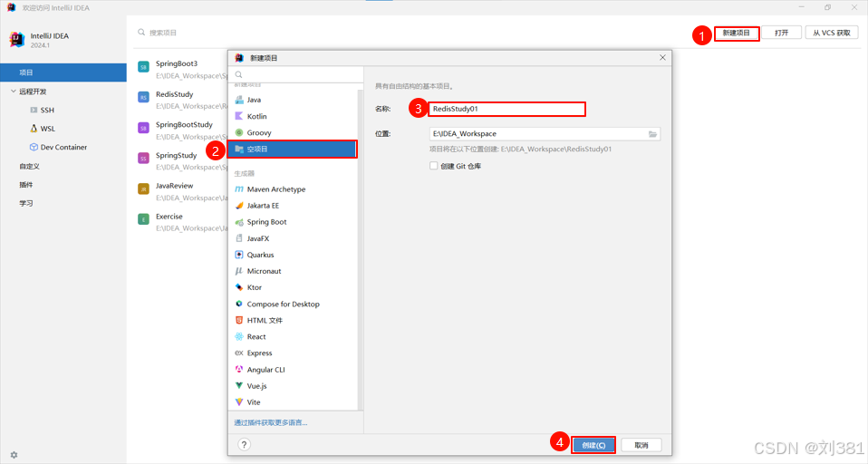Select the React atom icon
This screenshot has height=464, width=868.
tap(239, 336)
